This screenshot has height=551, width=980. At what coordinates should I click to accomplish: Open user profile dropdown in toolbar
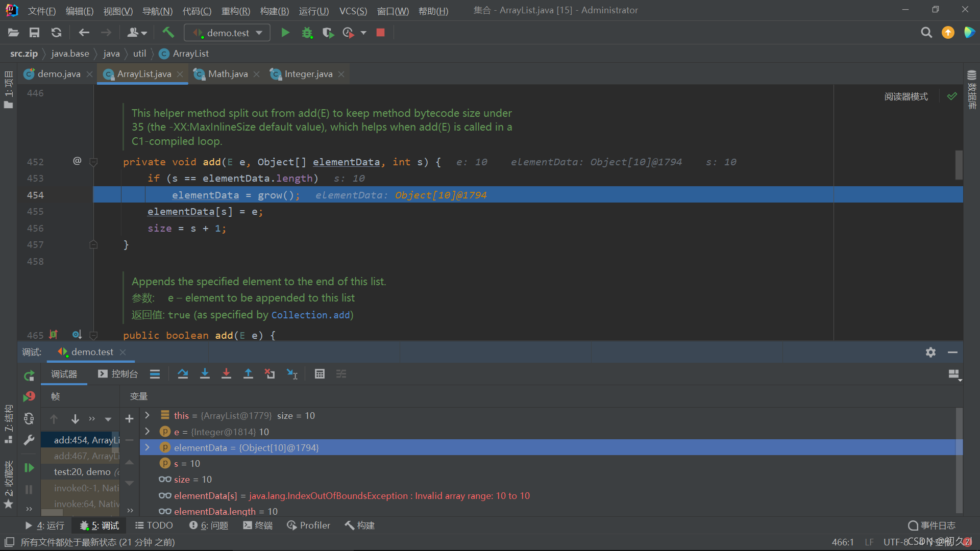pyautogui.click(x=137, y=33)
